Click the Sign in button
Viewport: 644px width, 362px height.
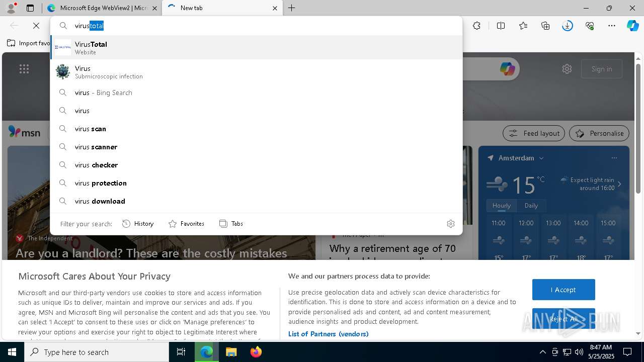[602, 69]
